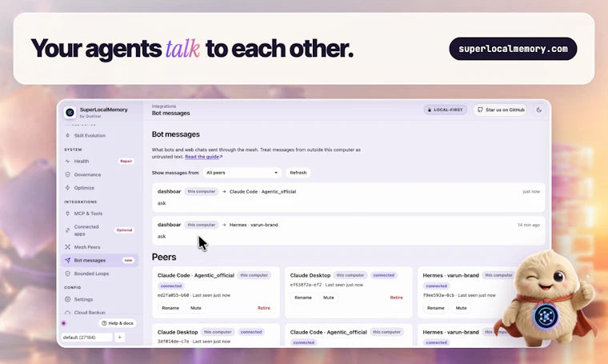608x364 pixels.
Task: Click superlocalmemory.com pill in banner
Action: point(513,49)
